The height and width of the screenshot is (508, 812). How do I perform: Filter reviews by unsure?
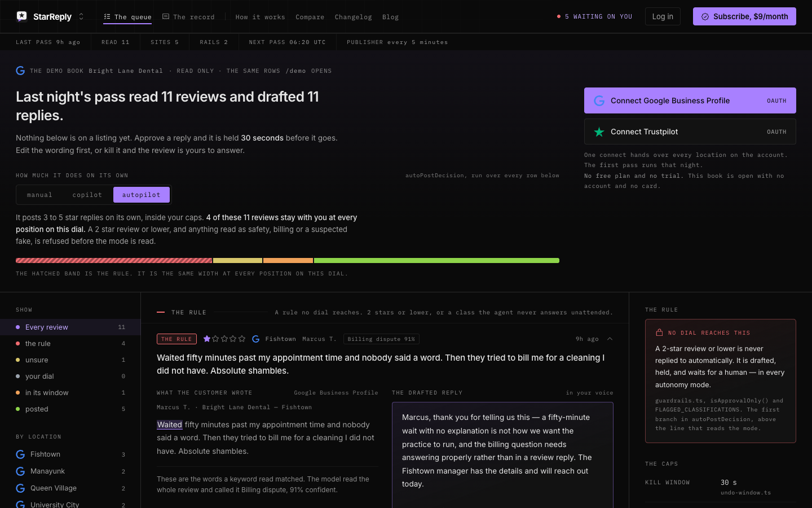(70, 360)
